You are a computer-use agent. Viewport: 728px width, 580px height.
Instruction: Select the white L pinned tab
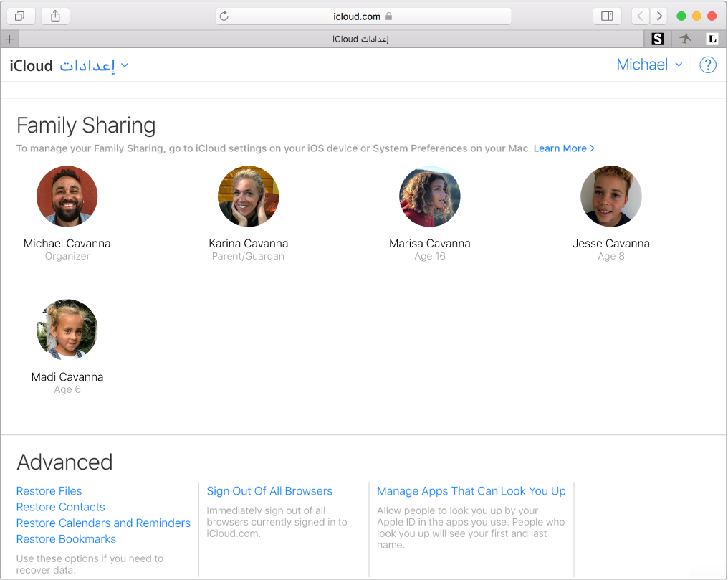(x=712, y=39)
